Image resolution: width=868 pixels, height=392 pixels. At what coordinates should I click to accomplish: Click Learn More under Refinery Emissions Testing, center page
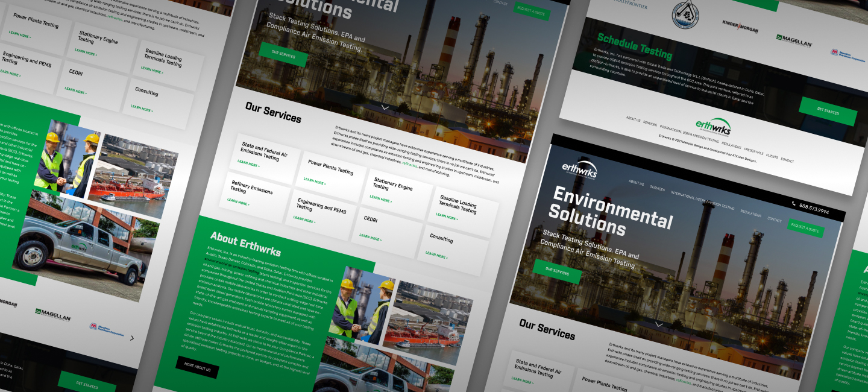[238, 202]
